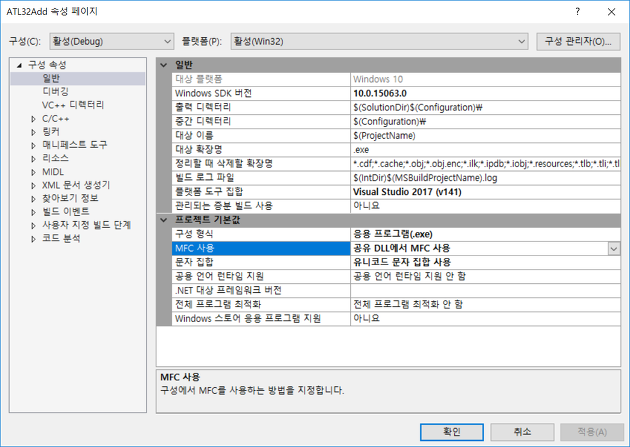Click the 취소 button
Viewport: 630px width, 447px height.
click(522, 432)
